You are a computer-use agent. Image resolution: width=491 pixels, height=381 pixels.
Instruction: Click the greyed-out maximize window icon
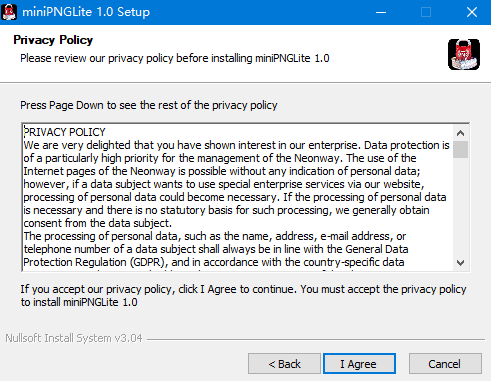(x=426, y=12)
